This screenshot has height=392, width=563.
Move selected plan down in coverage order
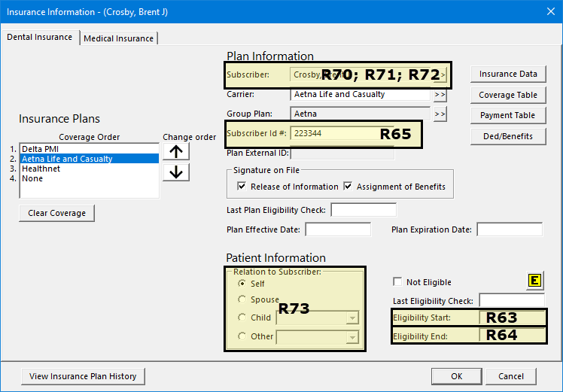point(176,172)
